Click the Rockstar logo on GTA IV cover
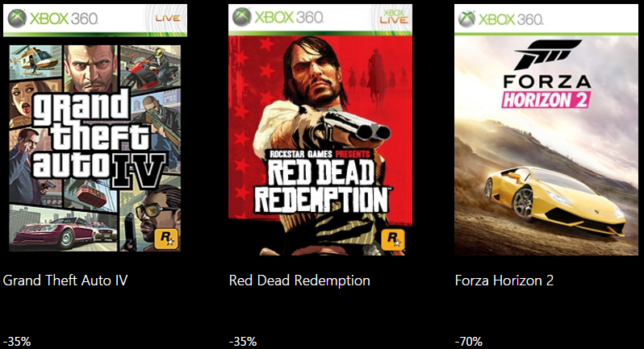Image resolution: width=644 pixels, height=349 pixels. (x=166, y=239)
